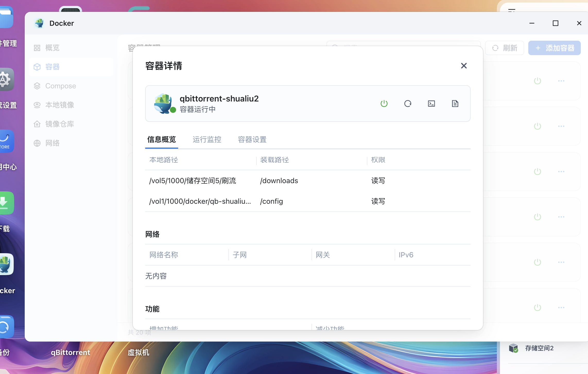The image size is (588, 374).
Task: Click the 网络名称 column header
Action: pyautogui.click(x=164, y=255)
